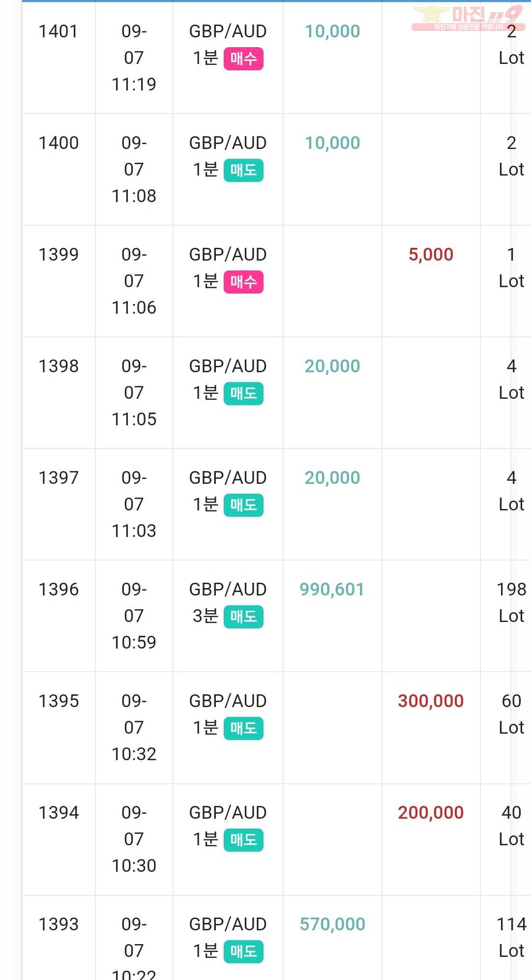Click the red 200,000 loss amount

(431, 813)
